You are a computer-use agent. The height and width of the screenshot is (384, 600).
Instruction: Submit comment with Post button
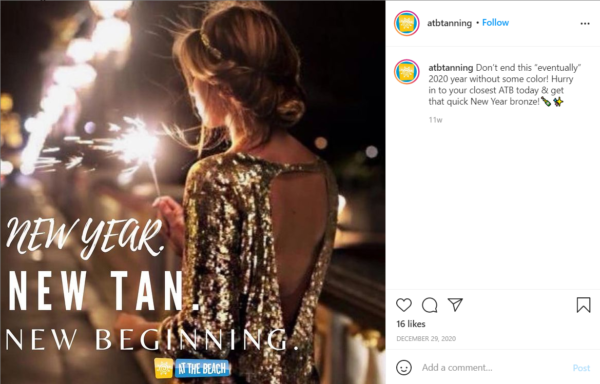pos(581,368)
